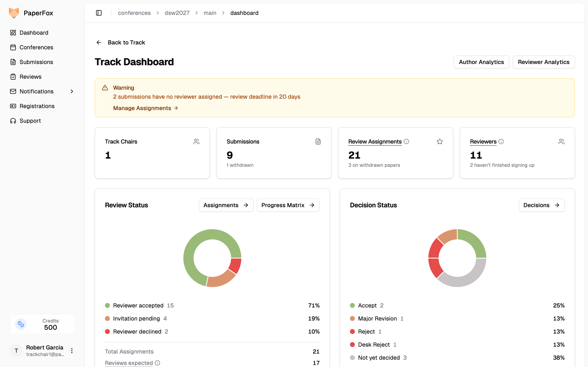Click the Credits coins icon
The image size is (588, 367).
(x=21, y=324)
